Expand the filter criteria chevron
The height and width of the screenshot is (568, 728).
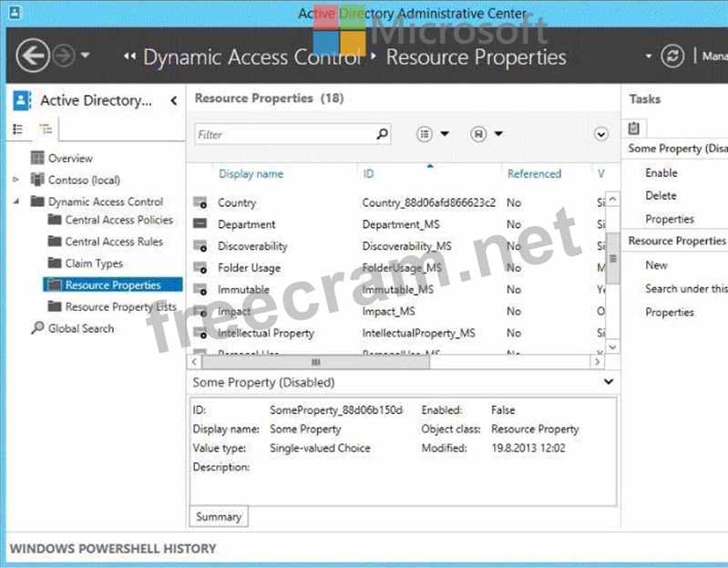[x=601, y=135]
